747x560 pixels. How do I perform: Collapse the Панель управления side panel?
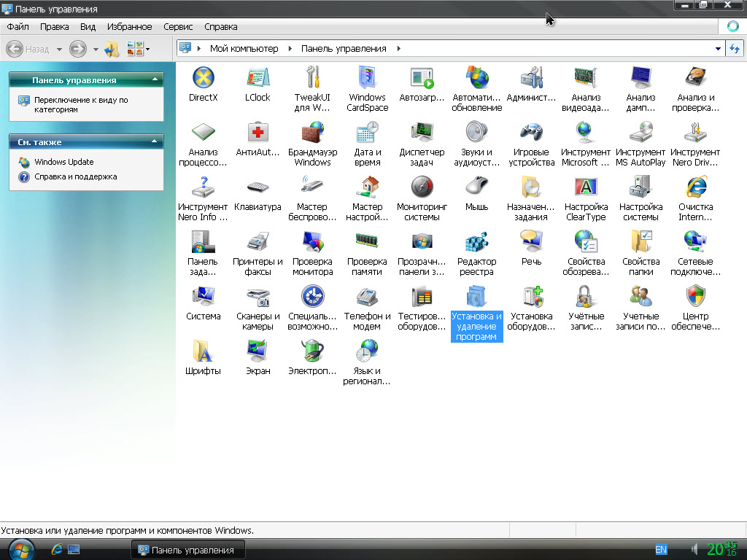[155, 79]
